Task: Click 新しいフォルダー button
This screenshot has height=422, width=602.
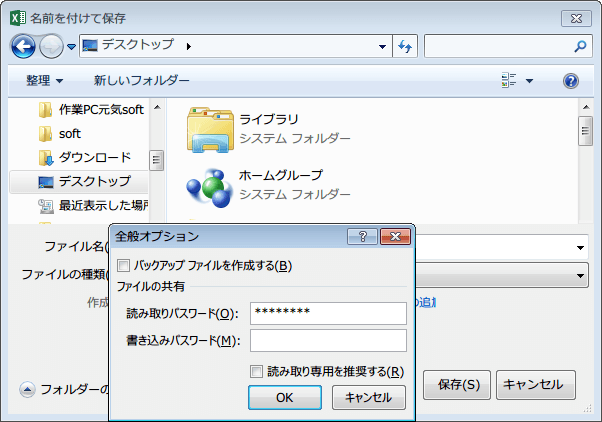Action: pos(142,81)
